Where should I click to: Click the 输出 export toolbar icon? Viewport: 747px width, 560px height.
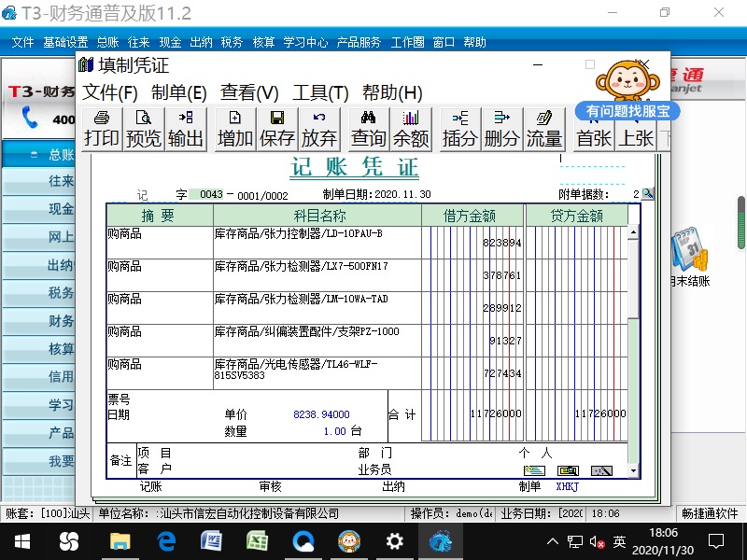click(185, 130)
